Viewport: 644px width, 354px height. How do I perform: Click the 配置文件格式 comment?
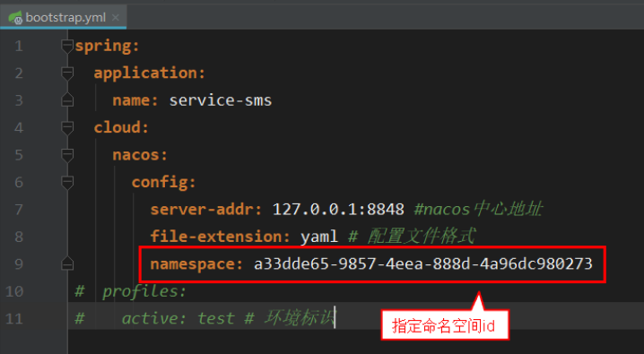[x=421, y=237]
